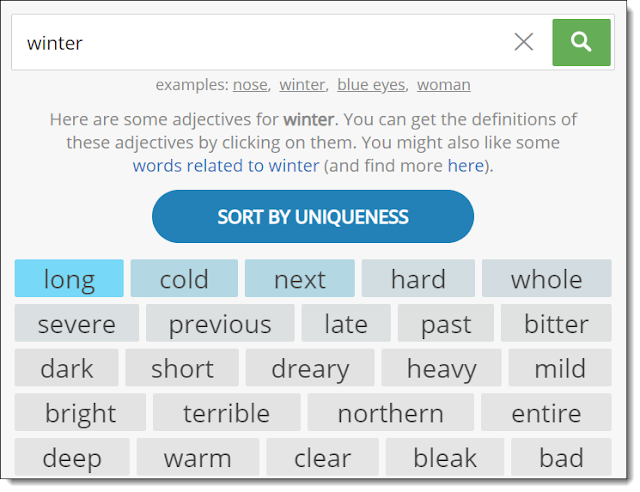Image resolution: width=640 pixels, height=492 pixels.
Task: Click the winter search input field
Action: (260, 42)
